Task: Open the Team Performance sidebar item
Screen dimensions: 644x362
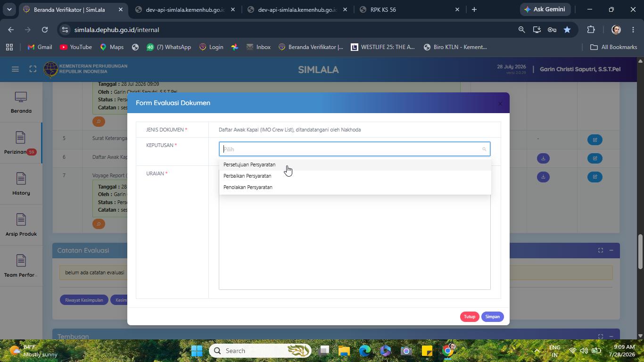Action: (x=21, y=266)
